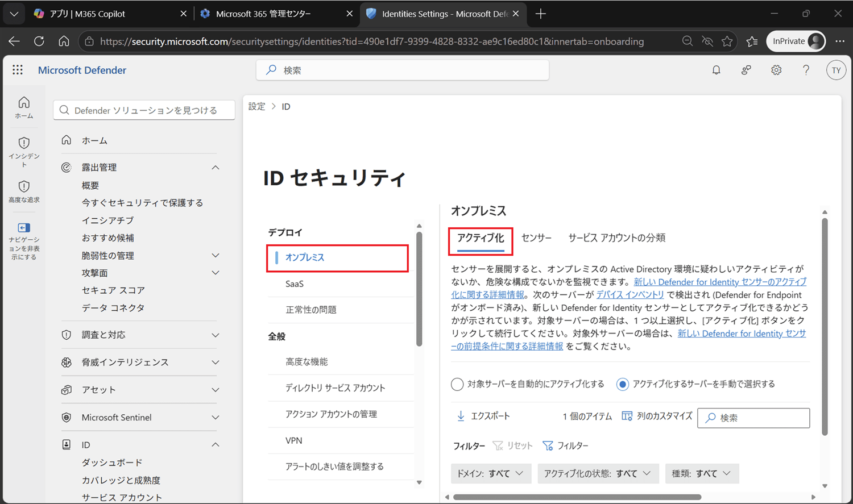Click Microsoft Defender title link
Viewport: 853px width, 504px height.
click(x=82, y=70)
